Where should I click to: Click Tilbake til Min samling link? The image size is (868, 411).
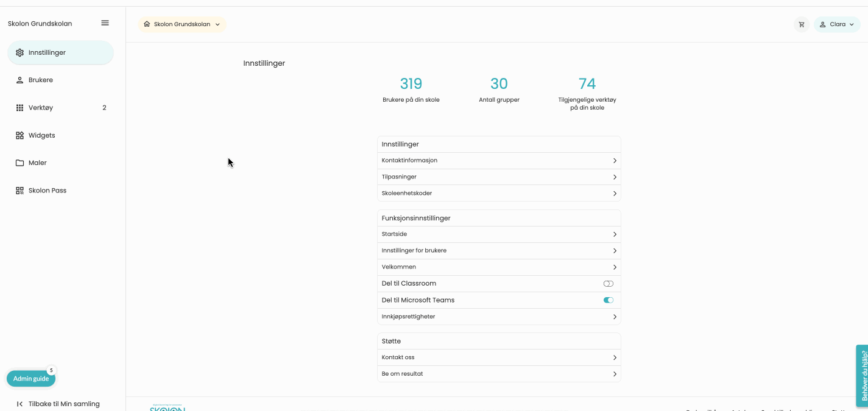pos(64,404)
